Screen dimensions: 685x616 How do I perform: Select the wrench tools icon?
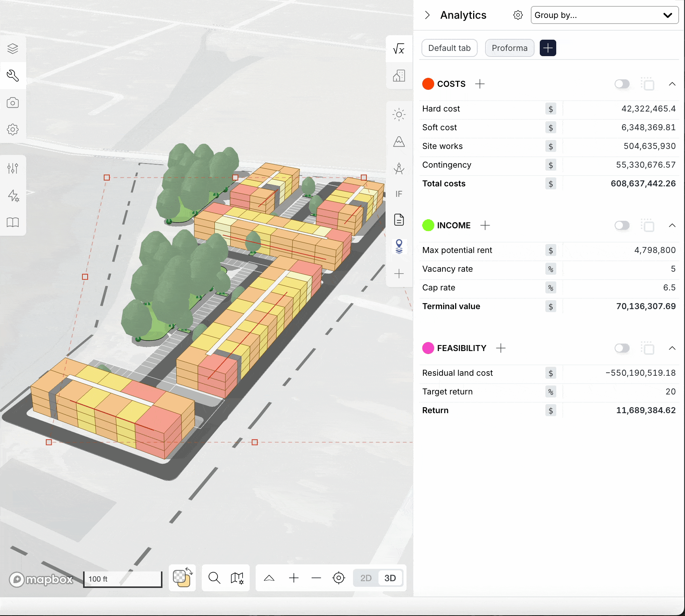[x=13, y=76]
